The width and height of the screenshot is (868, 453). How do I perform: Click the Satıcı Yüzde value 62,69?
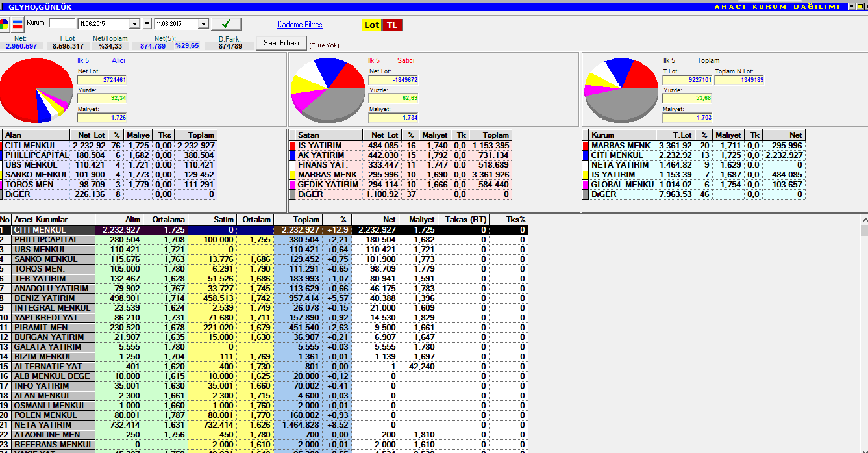point(393,99)
